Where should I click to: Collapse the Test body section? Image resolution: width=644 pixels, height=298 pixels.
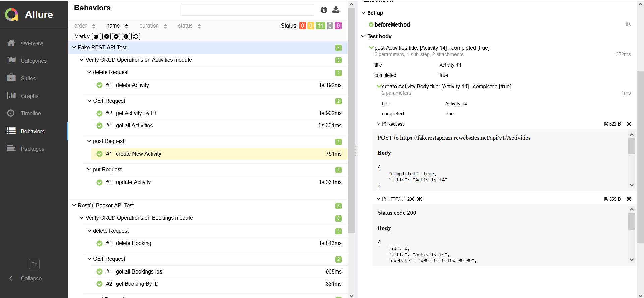coord(363,36)
